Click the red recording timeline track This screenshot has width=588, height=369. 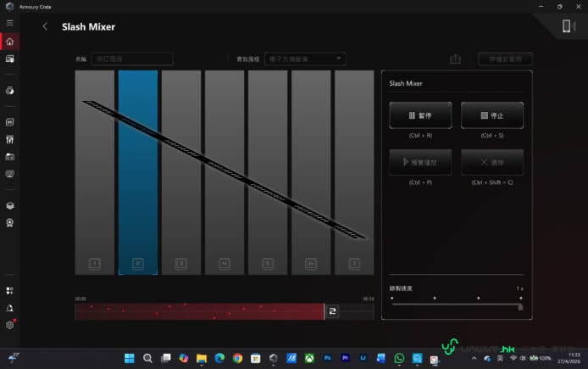199,311
